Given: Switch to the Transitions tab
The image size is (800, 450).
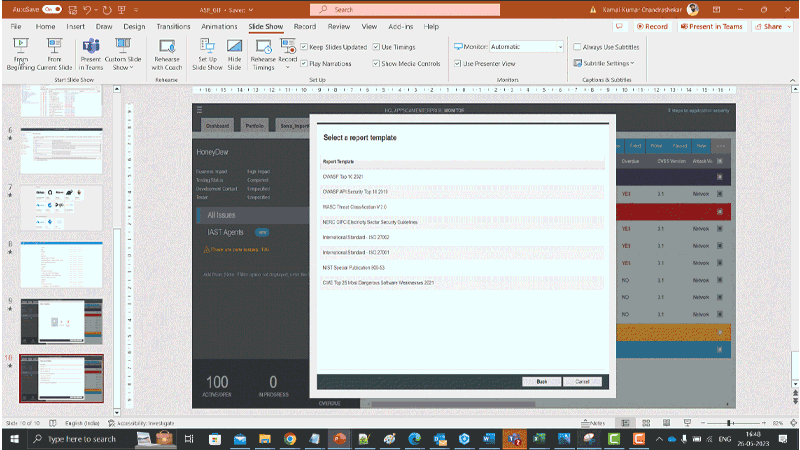Looking at the screenshot, I should 173,26.
